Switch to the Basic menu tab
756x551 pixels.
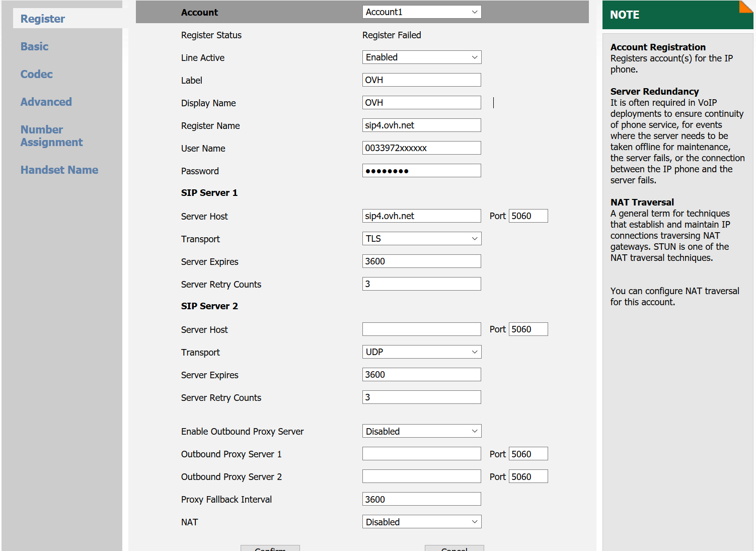(x=35, y=46)
